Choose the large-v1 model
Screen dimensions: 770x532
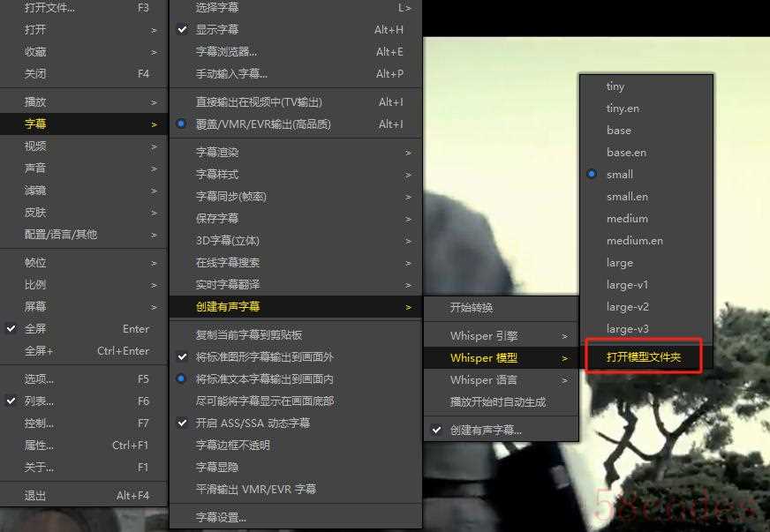(x=646, y=285)
